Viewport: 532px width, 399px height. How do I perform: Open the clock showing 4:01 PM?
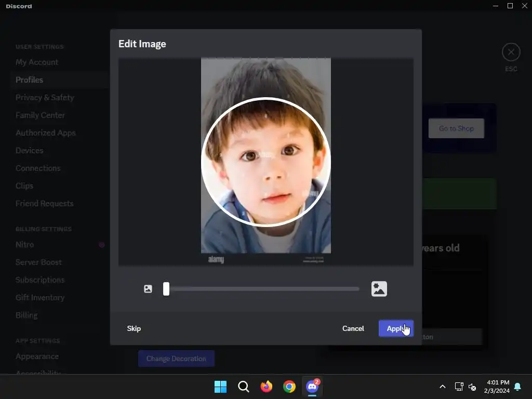tap(497, 387)
